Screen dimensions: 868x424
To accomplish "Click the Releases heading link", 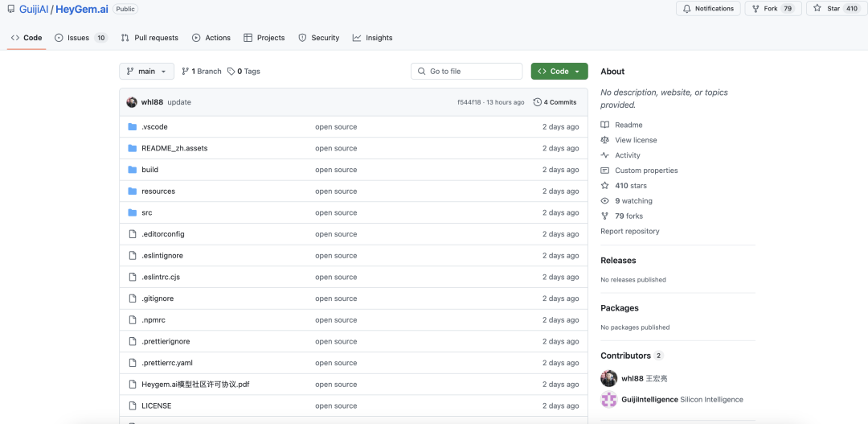I will coord(618,261).
